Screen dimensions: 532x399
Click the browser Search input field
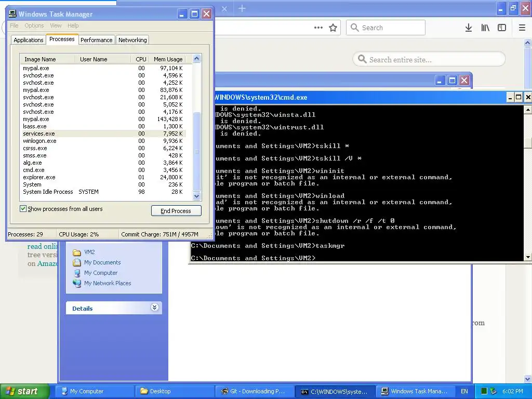pyautogui.click(x=386, y=28)
